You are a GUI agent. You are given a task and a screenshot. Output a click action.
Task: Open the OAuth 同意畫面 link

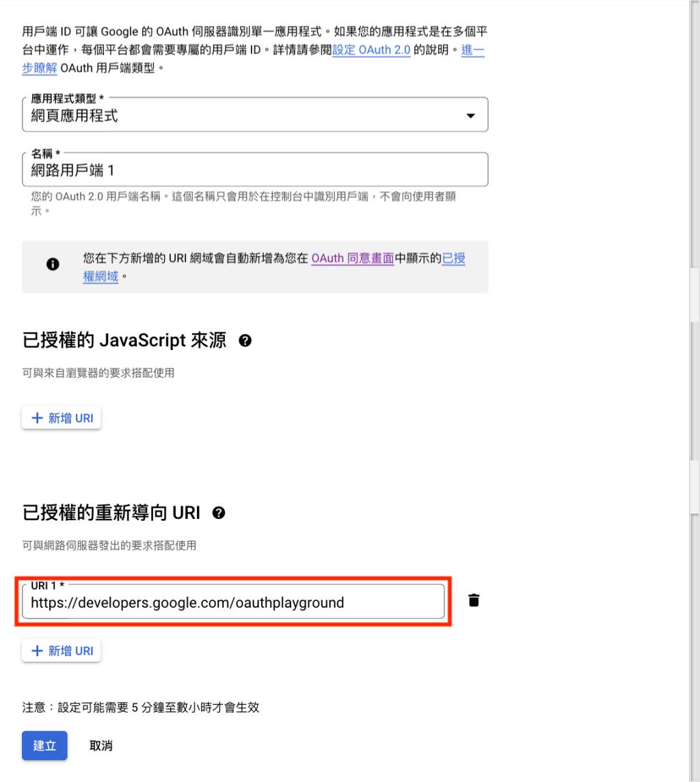point(353,258)
